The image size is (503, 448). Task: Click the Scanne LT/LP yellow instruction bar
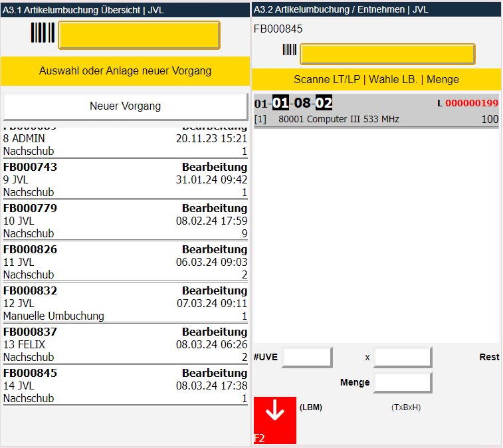tap(376, 79)
